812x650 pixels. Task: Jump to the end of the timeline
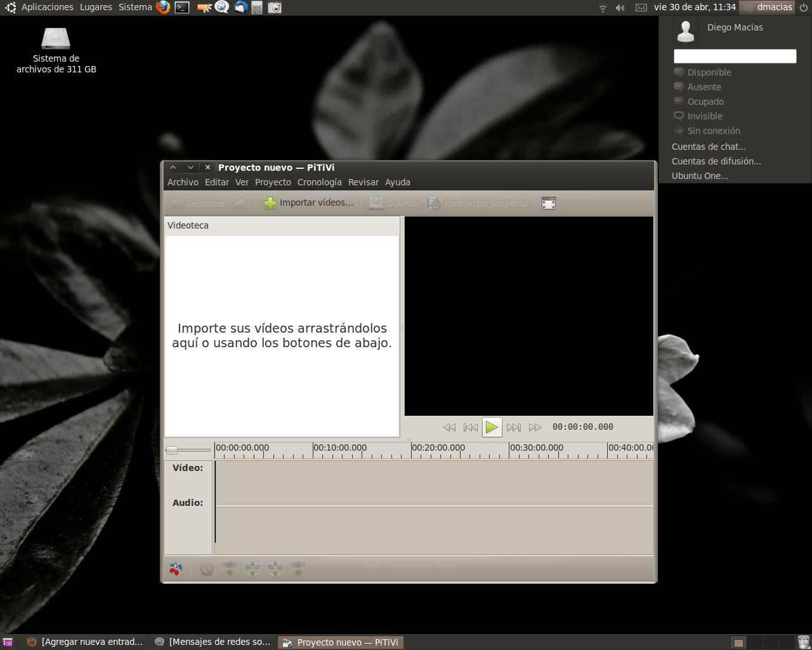tap(514, 427)
